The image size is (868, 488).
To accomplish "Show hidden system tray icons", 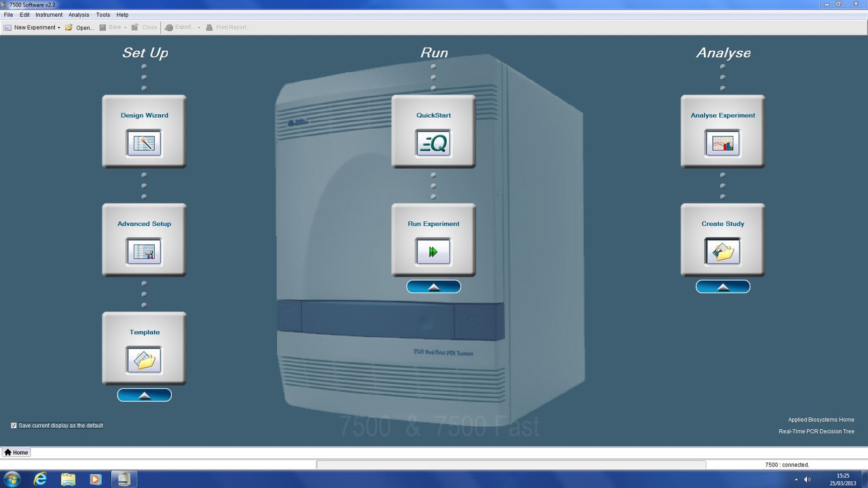I will (796, 479).
